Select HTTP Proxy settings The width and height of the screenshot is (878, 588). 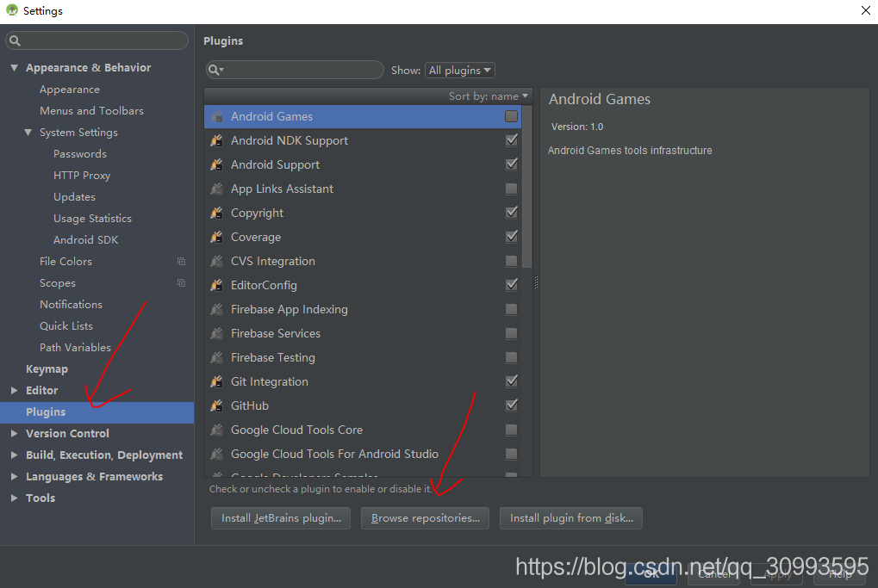(x=82, y=176)
